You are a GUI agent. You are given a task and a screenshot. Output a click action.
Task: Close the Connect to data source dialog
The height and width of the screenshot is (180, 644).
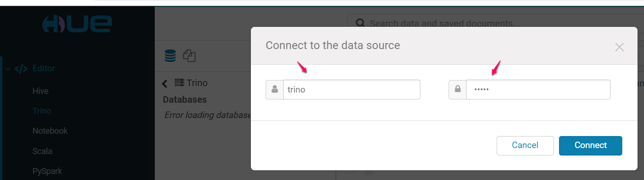point(620,47)
